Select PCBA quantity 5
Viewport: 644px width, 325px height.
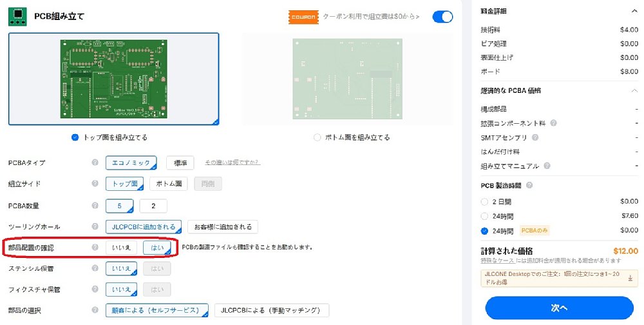(120, 206)
